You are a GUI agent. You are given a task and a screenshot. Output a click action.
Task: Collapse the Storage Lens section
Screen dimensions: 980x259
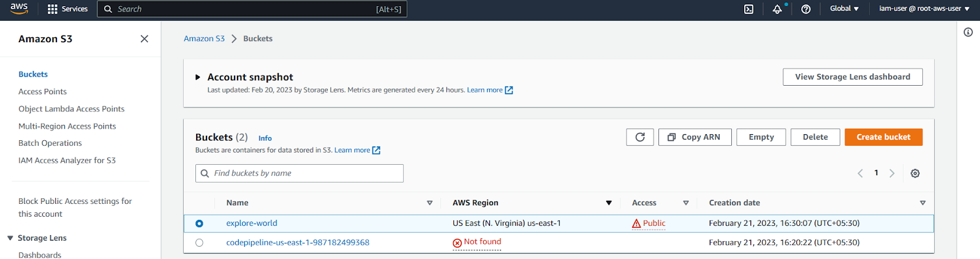[10, 238]
